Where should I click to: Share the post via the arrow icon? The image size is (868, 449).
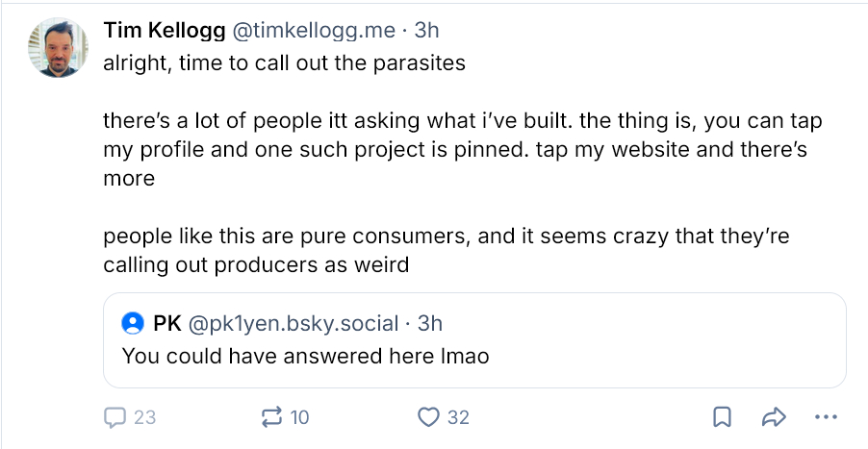(774, 417)
